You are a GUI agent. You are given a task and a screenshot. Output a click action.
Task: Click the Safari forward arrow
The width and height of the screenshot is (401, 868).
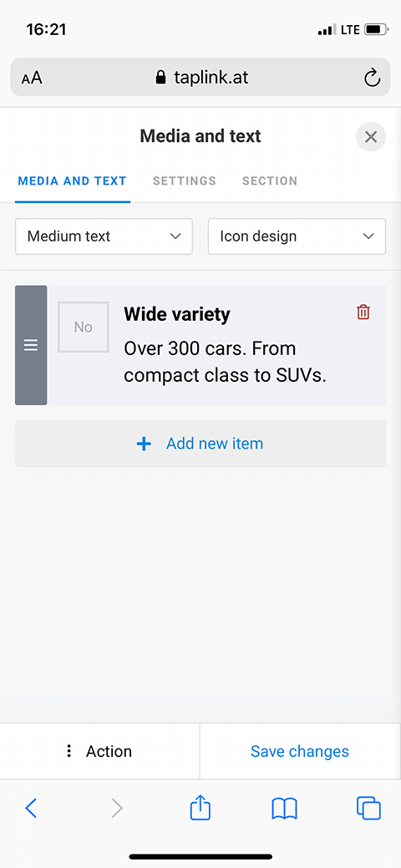pos(117,808)
